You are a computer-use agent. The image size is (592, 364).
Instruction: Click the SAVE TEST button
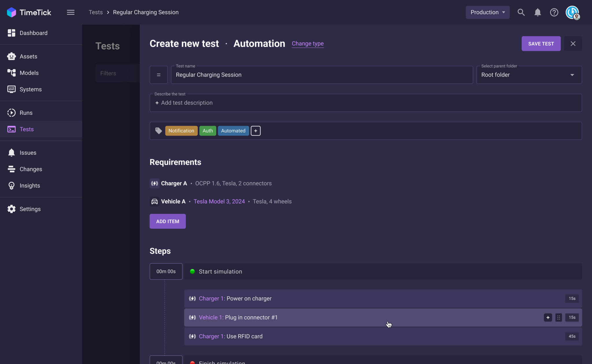[541, 44]
